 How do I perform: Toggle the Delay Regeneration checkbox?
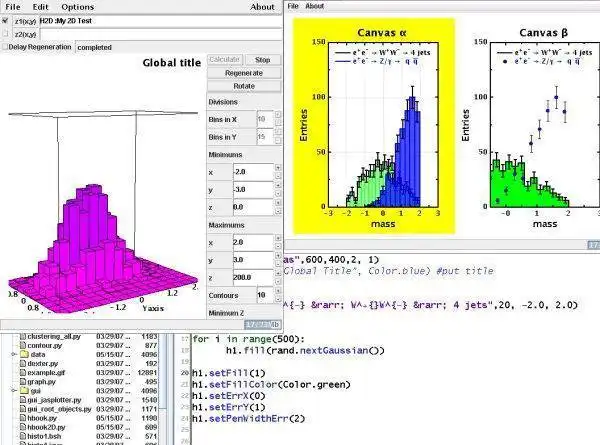point(5,47)
